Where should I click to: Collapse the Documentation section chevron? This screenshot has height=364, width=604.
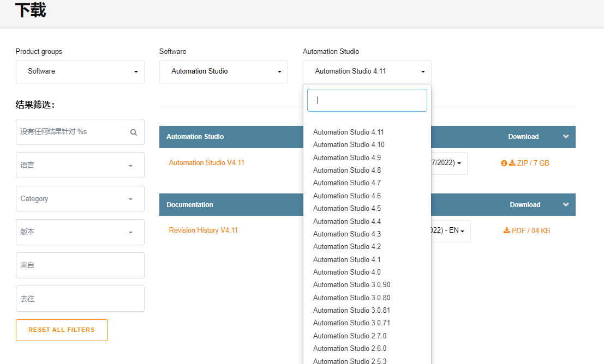tap(566, 205)
